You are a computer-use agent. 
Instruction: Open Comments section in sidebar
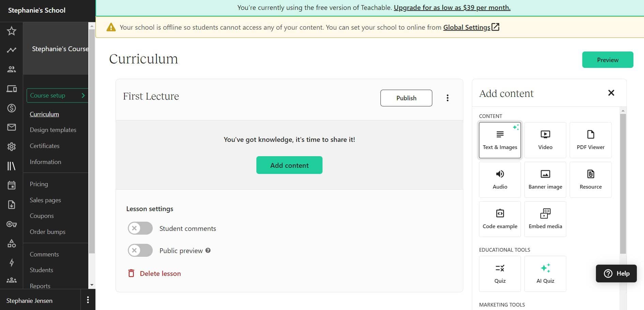[44, 254]
